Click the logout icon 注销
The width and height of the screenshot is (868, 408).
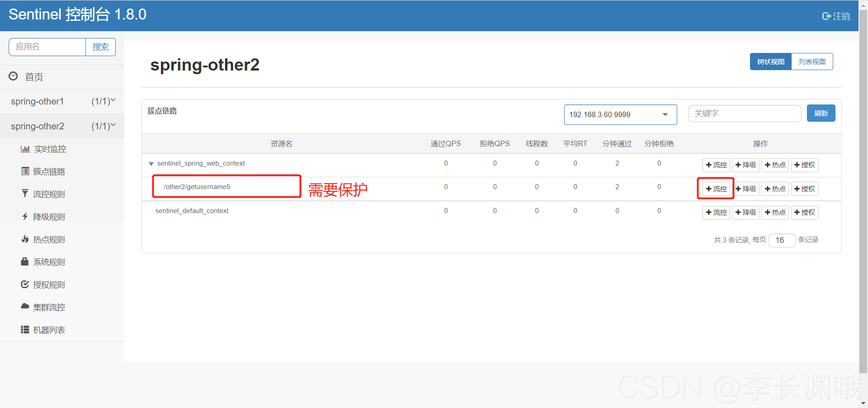[x=835, y=16]
